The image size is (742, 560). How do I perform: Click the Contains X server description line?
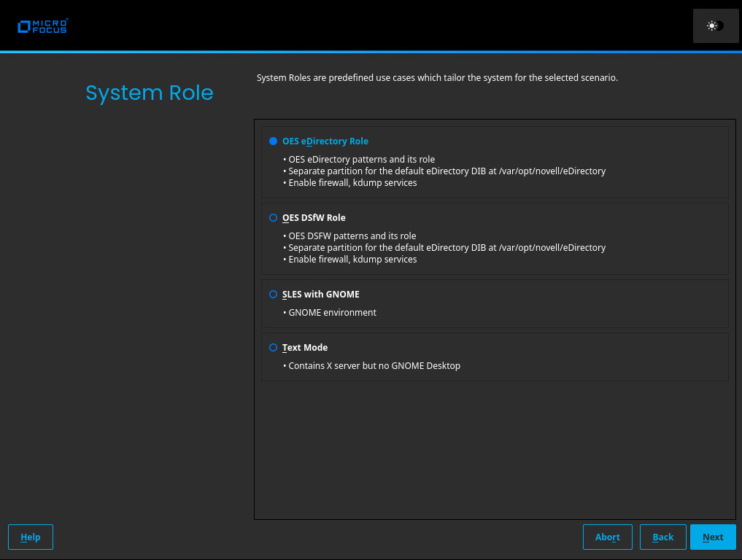click(374, 366)
